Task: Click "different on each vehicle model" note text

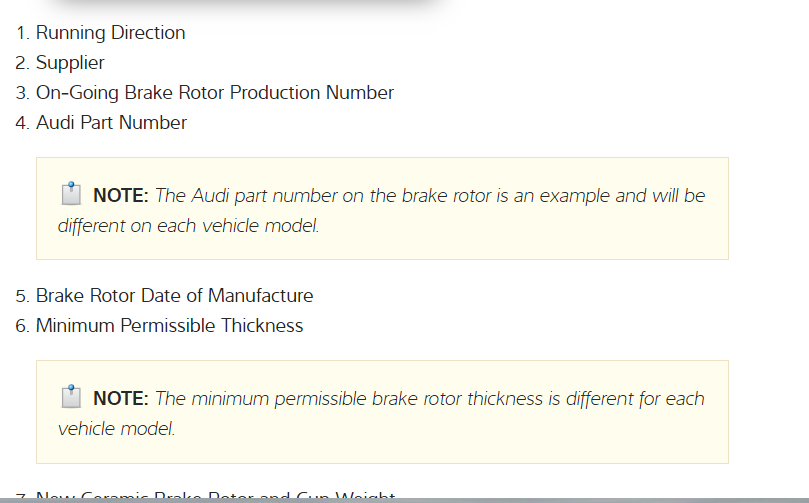Action: click(x=188, y=226)
